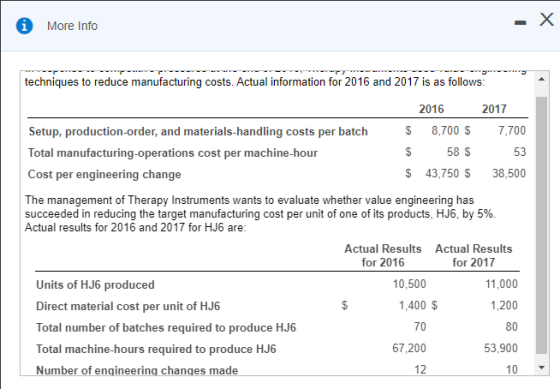Click the 11,000 units value
Viewport: 560px width, 389px height.
coord(501,284)
